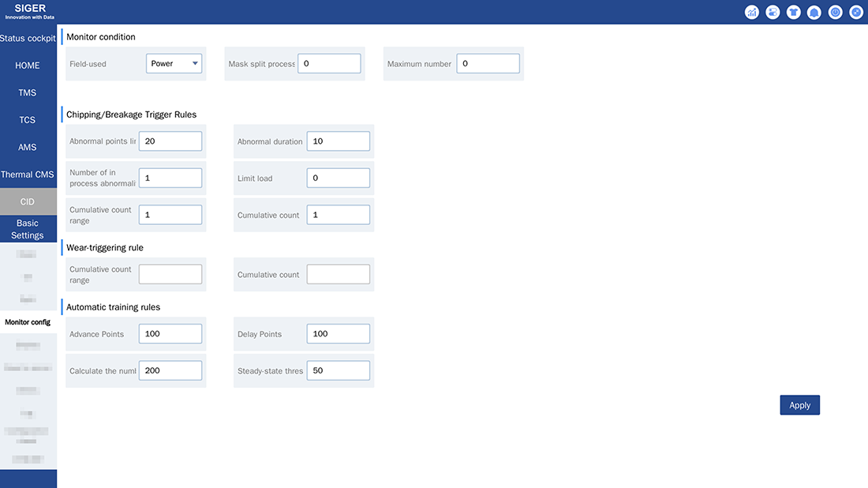Click the Delay Points label

click(259, 334)
